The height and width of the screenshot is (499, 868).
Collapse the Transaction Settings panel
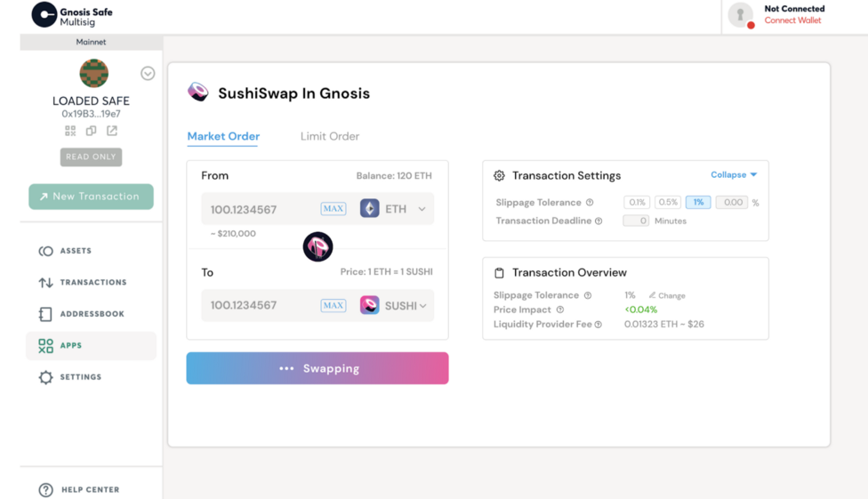pos(734,174)
